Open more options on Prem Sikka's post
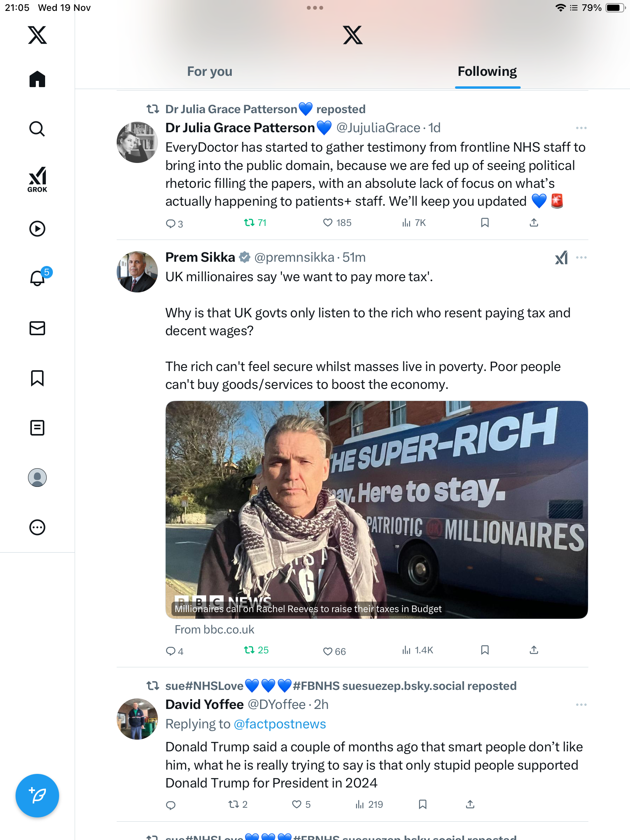630x840 pixels. 581,257
